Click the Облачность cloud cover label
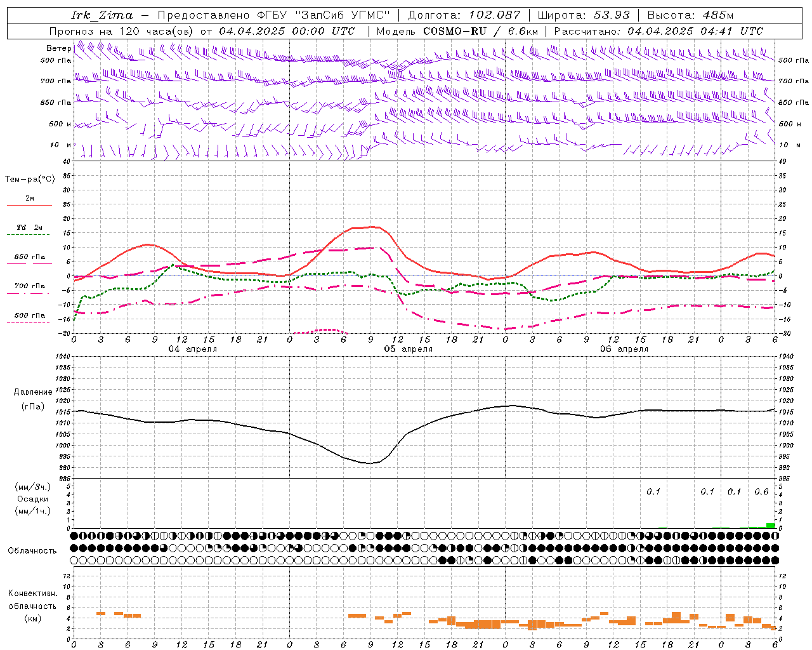This screenshot has width=812, height=650. click(32, 551)
